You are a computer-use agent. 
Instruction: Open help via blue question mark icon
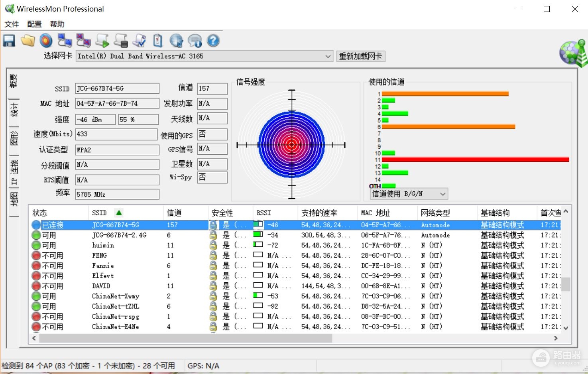click(214, 41)
